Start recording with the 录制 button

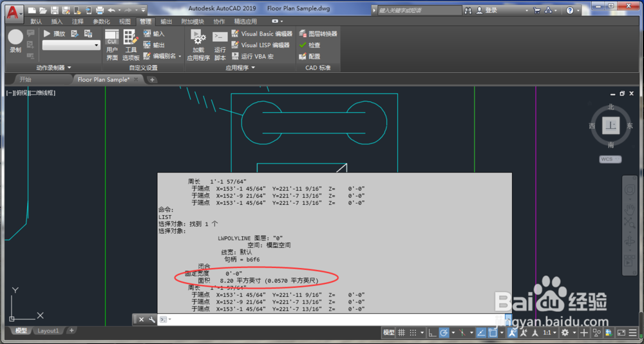coord(15,42)
